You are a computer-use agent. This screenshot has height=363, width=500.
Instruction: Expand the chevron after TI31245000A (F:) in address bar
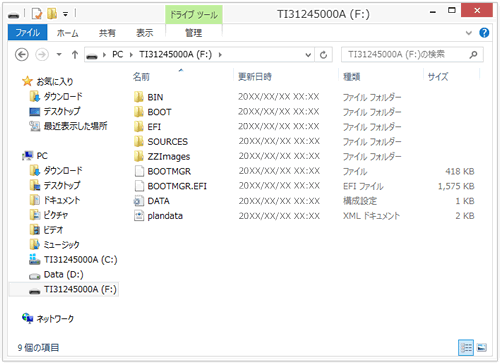(220, 55)
